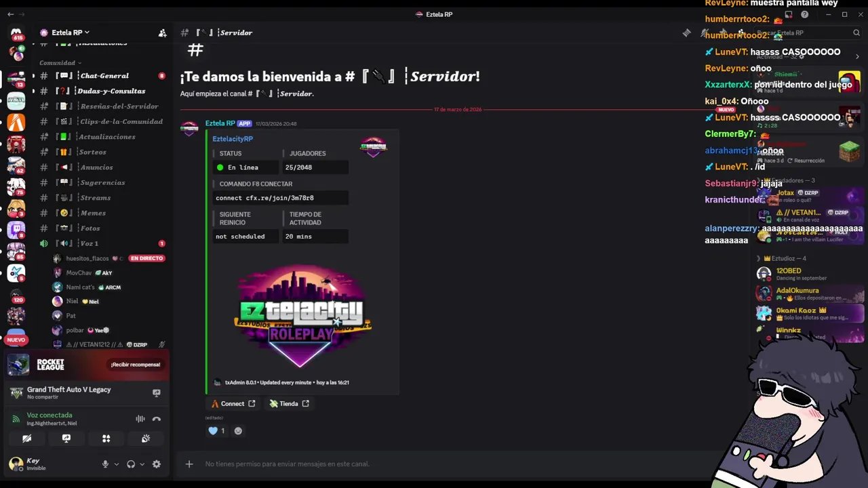Select member Okami Kaoz in member list
The height and width of the screenshot is (488, 868).
click(x=810, y=313)
